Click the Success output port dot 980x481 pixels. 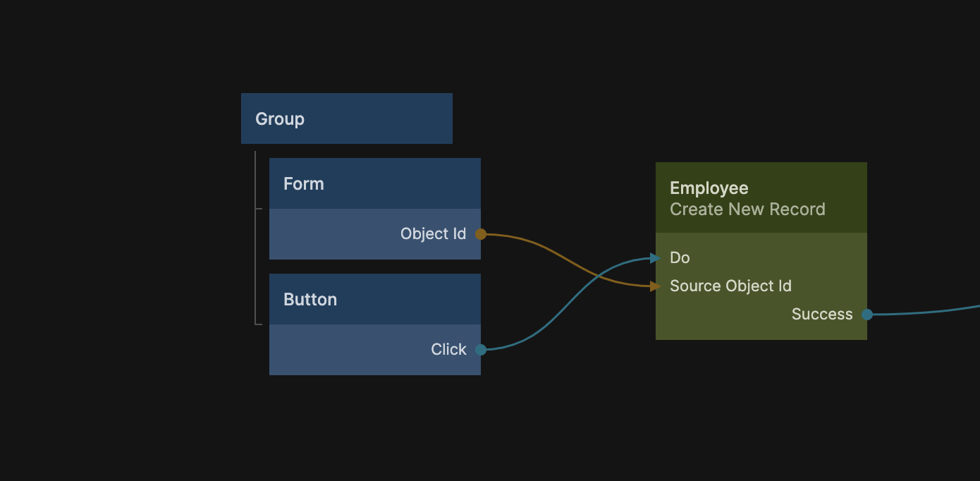point(867,315)
